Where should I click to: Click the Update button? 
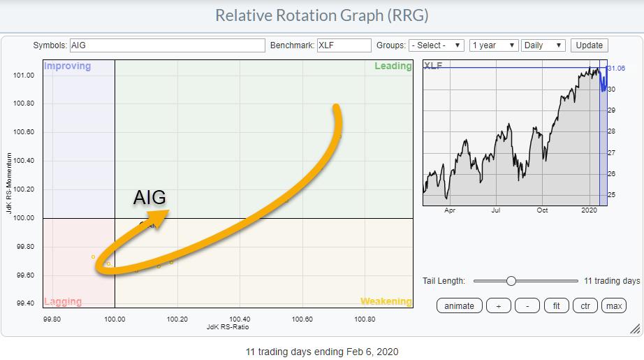tap(589, 45)
